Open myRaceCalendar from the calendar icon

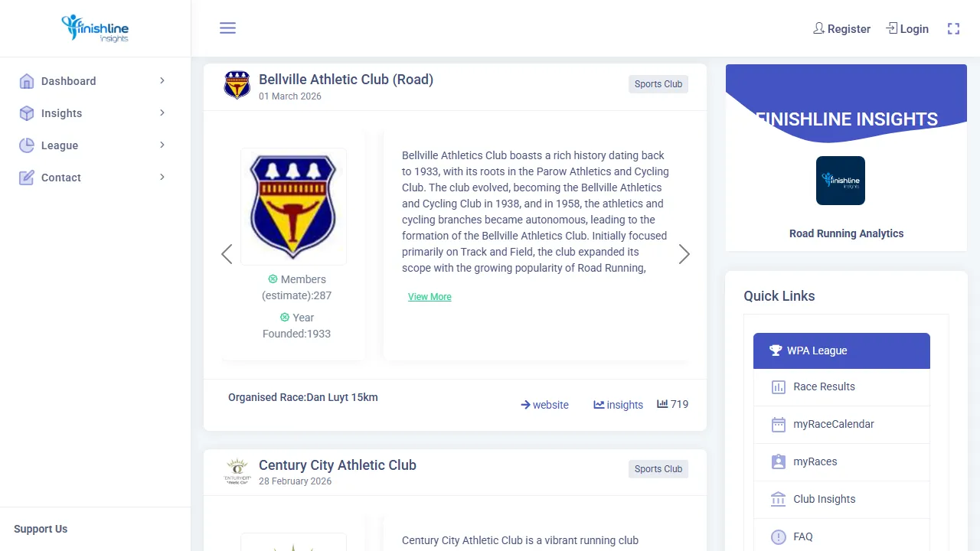point(779,425)
